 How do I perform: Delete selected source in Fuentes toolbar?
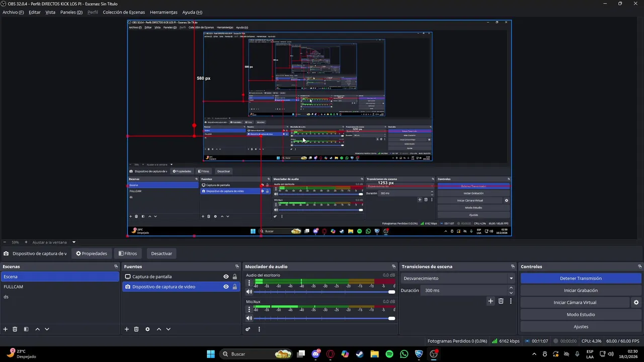(x=136, y=329)
